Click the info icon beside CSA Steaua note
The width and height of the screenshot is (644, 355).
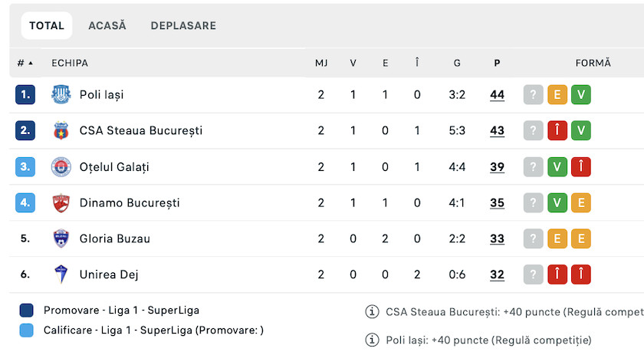tap(373, 311)
